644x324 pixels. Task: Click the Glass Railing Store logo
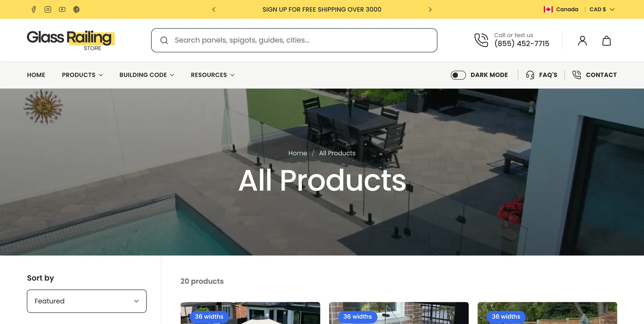click(x=71, y=40)
